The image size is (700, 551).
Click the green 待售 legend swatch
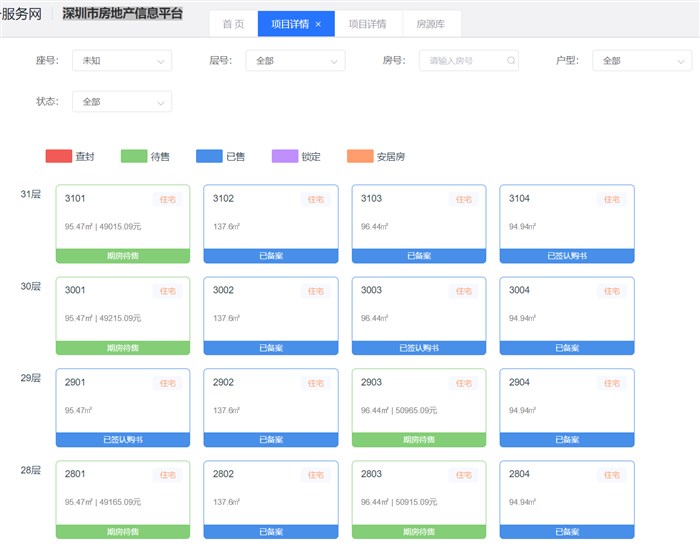(x=134, y=156)
